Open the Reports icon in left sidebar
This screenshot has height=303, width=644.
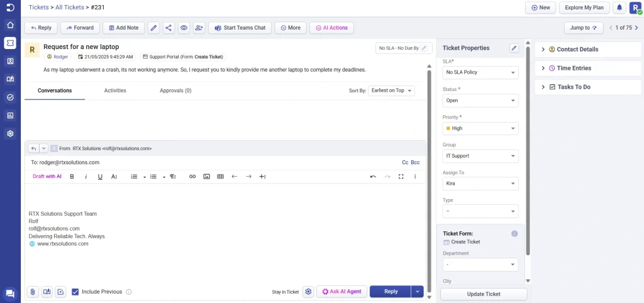[x=10, y=116]
